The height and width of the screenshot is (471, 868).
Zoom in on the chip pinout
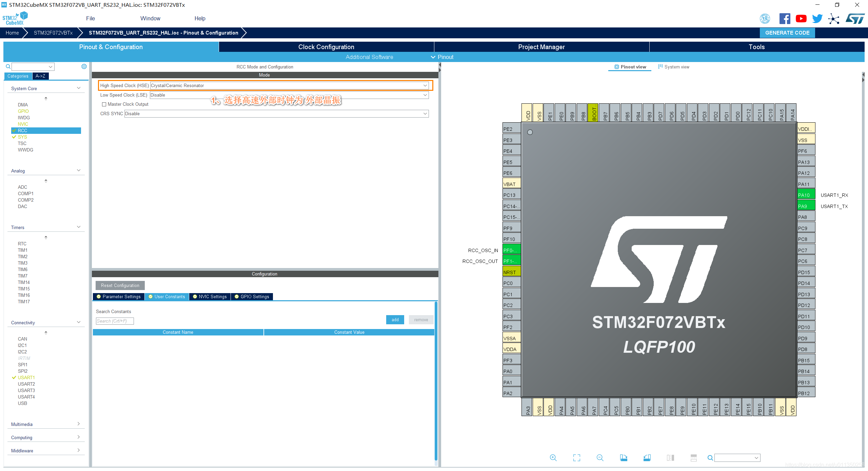(x=553, y=458)
